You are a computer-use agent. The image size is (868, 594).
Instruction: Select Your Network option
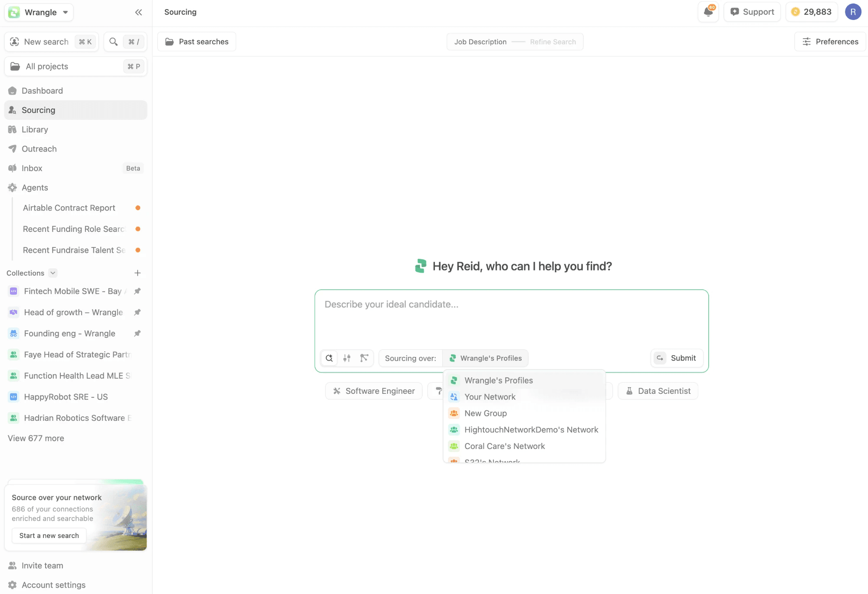tap(524, 397)
